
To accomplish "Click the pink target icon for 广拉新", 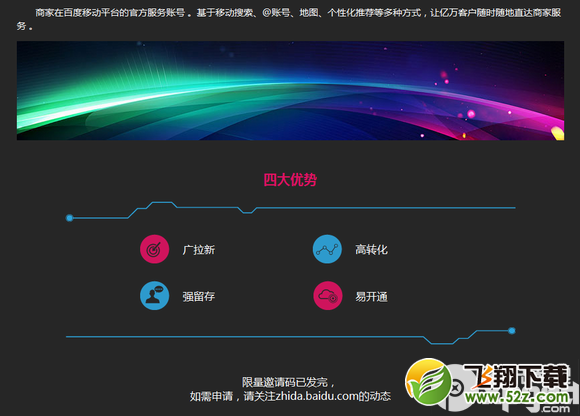I will pos(155,249).
